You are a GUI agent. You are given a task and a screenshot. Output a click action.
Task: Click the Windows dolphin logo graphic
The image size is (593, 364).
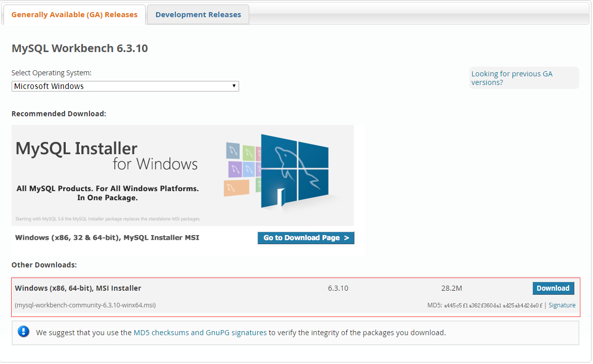pyautogui.click(x=295, y=171)
